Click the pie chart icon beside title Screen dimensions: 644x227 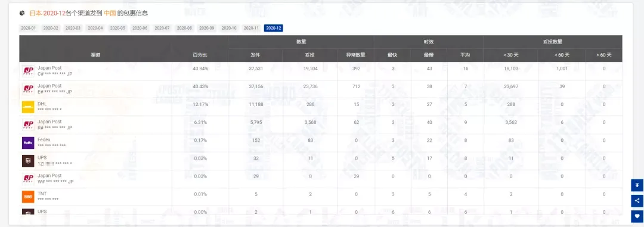22,13
